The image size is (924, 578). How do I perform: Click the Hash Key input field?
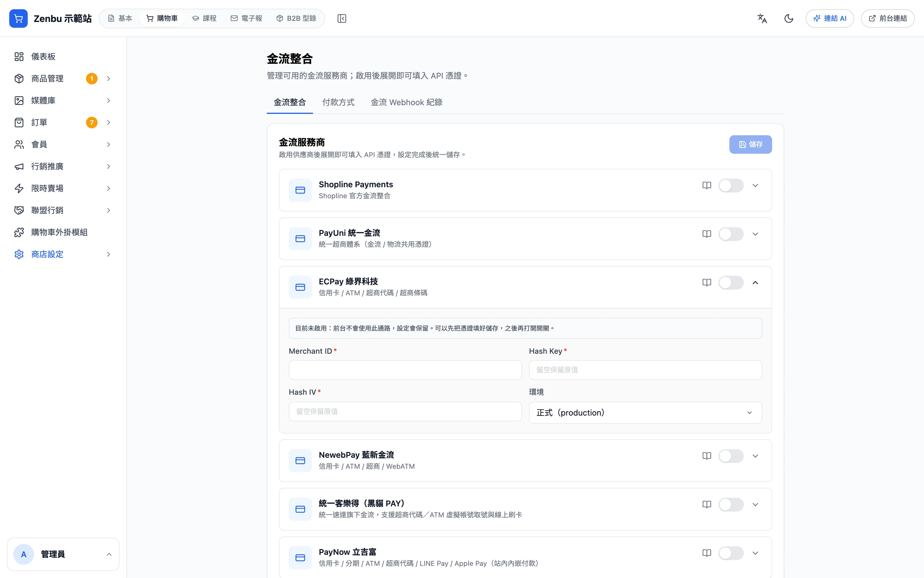click(x=645, y=370)
